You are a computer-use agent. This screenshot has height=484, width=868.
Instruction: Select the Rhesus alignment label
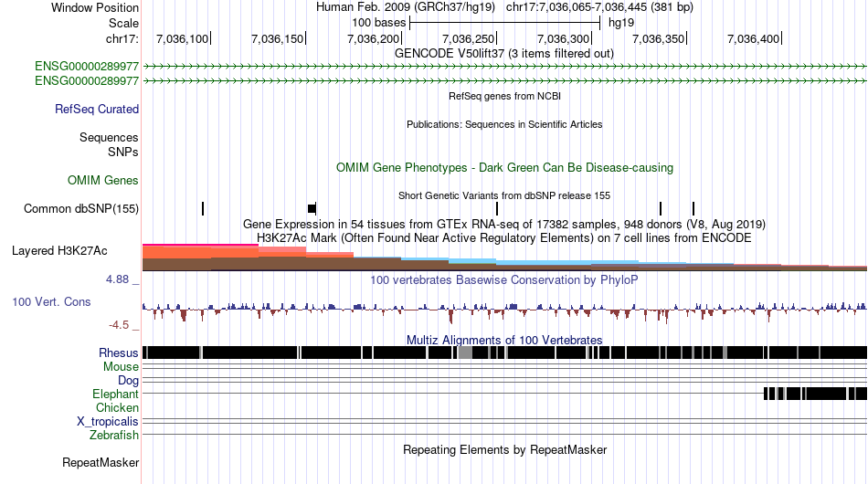[119, 352]
